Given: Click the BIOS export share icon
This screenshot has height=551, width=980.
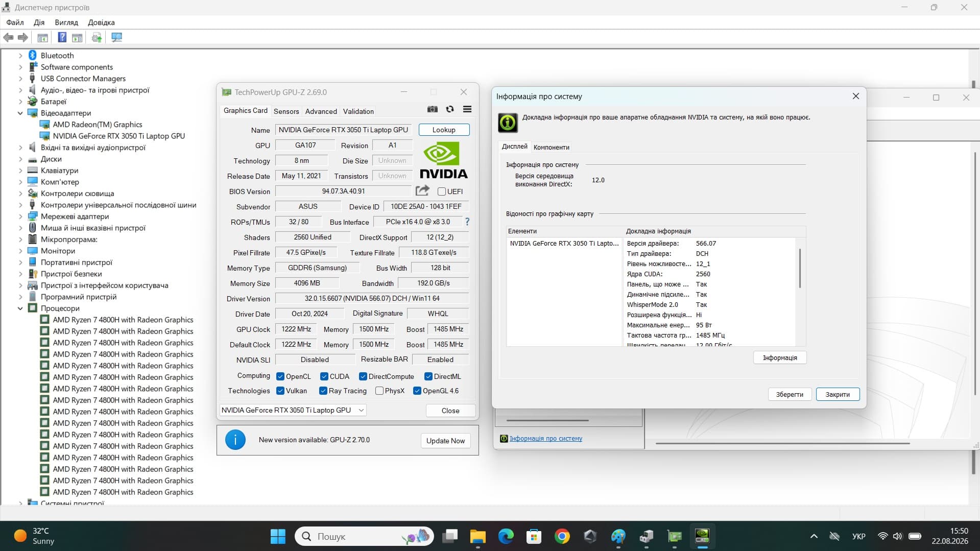Looking at the screenshot, I should tap(422, 191).
